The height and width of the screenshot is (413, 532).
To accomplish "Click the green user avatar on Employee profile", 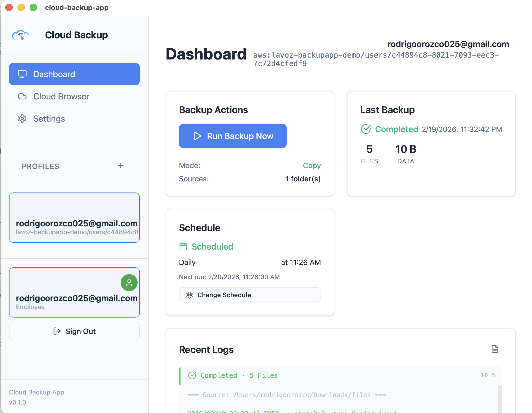I will coord(129,282).
